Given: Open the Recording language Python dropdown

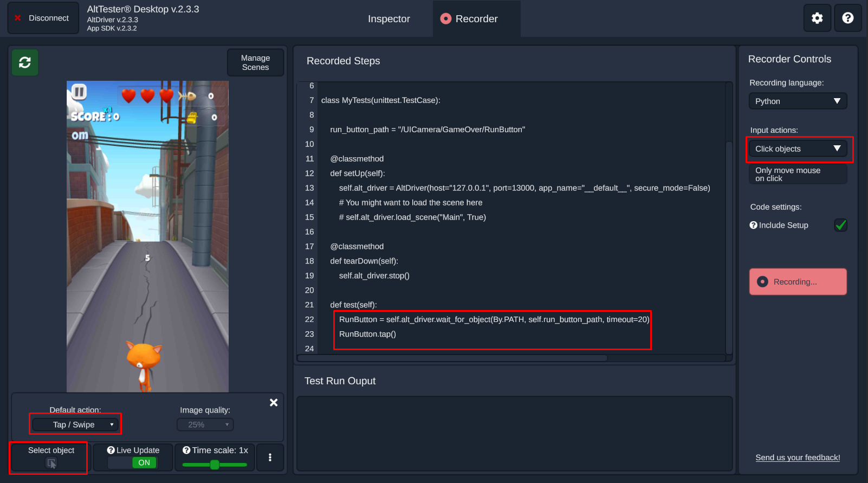Looking at the screenshot, I should point(798,101).
